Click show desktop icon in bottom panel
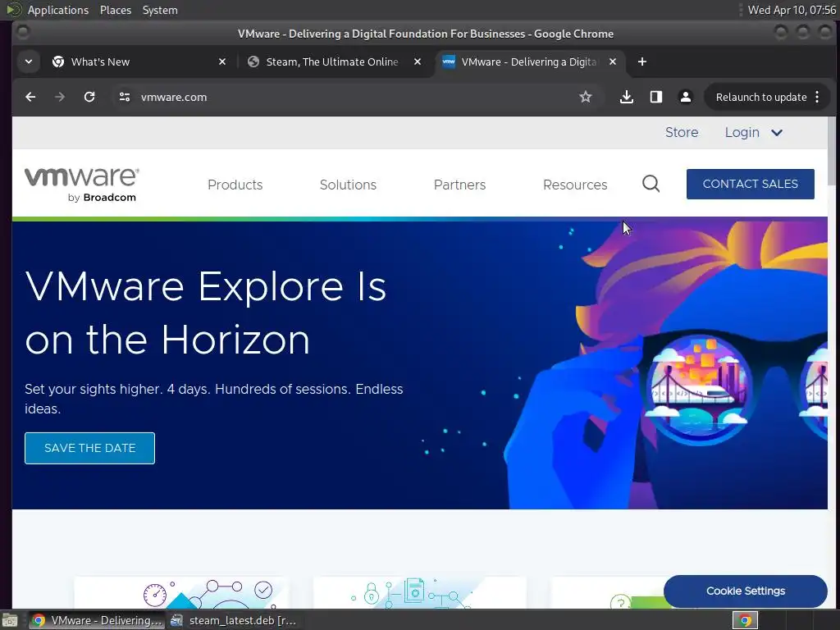The height and width of the screenshot is (630, 840). pyautogui.click(x=9, y=620)
